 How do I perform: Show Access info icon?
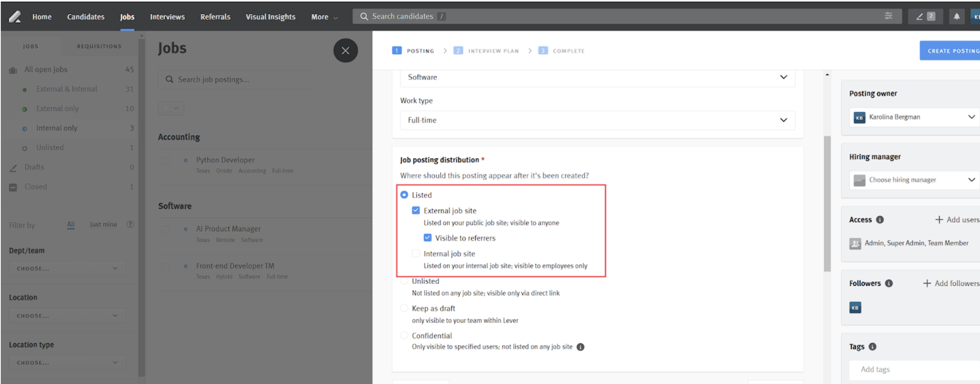[x=880, y=219]
